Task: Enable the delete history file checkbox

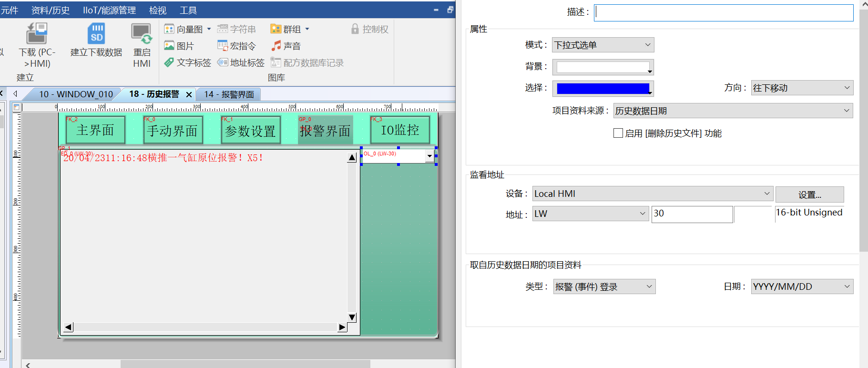Action: 618,133
